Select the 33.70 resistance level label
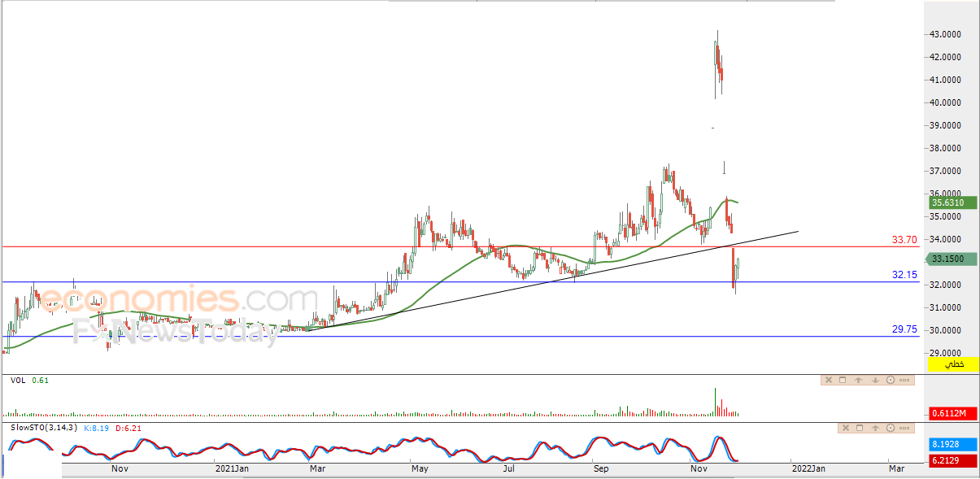Image resolution: width=980 pixels, height=479 pixels. click(904, 240)
